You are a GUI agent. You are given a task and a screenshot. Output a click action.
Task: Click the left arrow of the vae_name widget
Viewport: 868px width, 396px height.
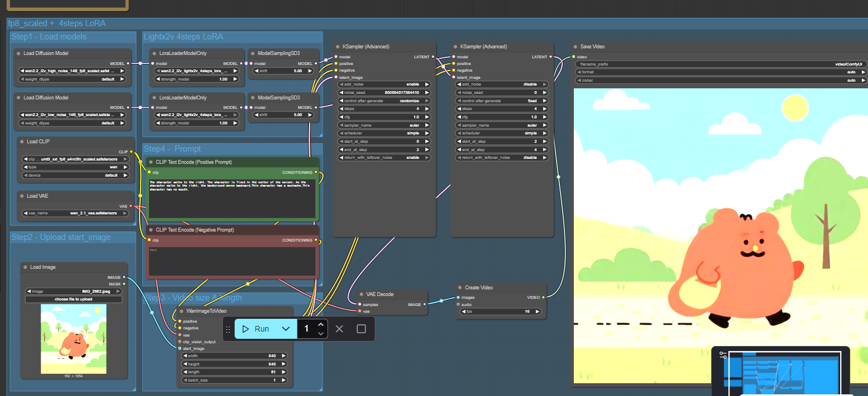[x=26, y=213]
